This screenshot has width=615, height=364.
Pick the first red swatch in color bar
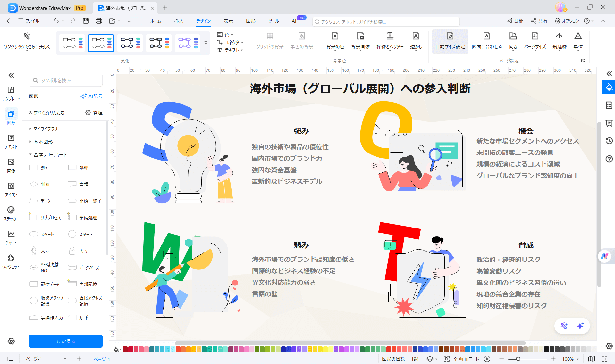[x=126, y=349]
